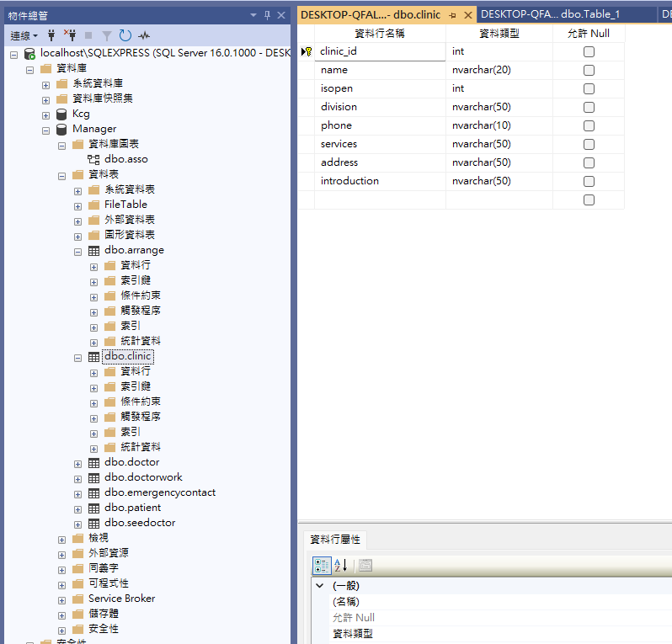Image resolution: width=672 pixels, height=644 pixels.
Task: Sort properties alphabetically
Action: tap(340, 566)
